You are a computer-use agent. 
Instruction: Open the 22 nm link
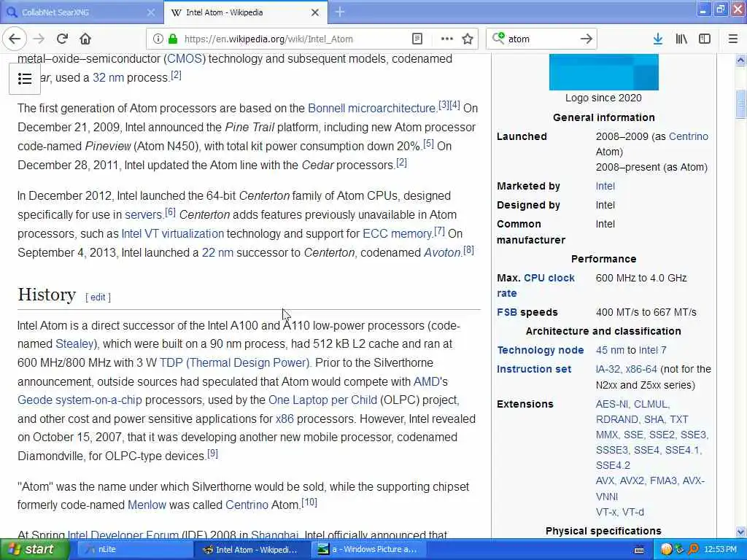click(217, 253)
